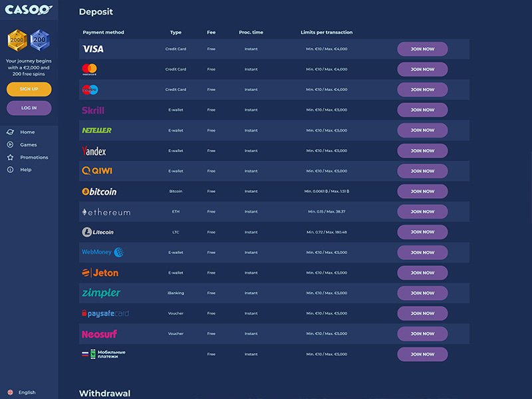Click the bitcoin payment logo
Viewport: 532px width, 399px height.
pyautogui.click(x=99, y=192)
